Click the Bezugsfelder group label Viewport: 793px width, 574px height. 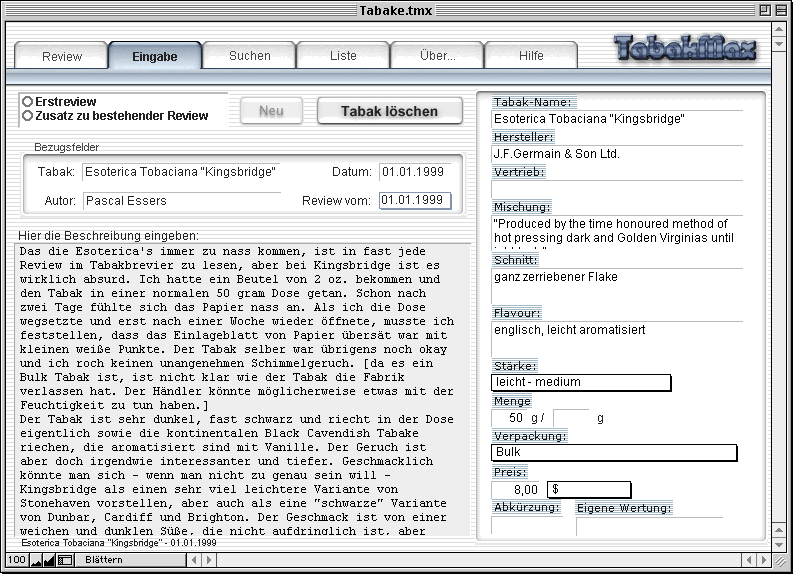click(x=66, y=147)
